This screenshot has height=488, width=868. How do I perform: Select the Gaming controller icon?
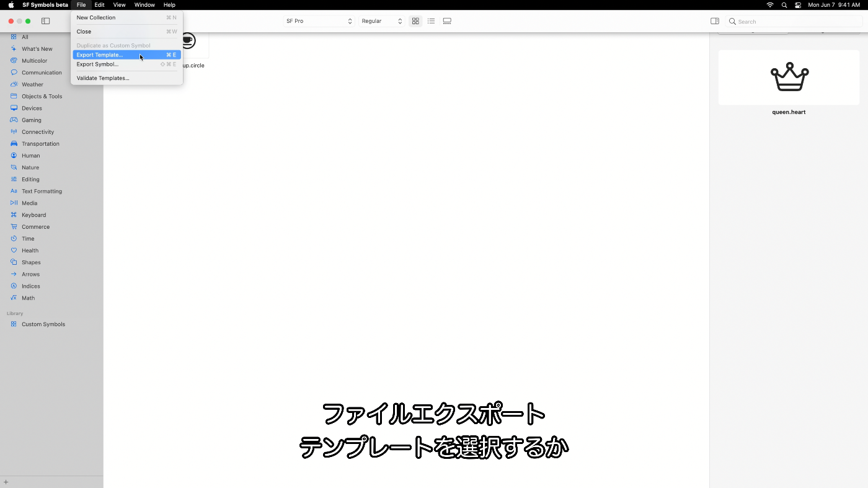14,120
